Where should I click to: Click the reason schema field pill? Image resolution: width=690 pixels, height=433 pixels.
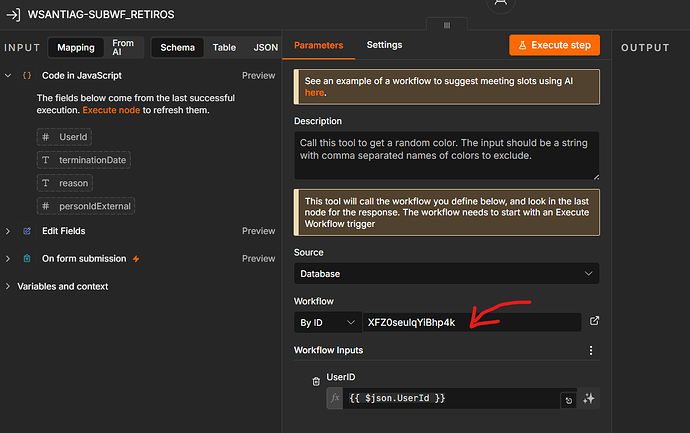65,183
